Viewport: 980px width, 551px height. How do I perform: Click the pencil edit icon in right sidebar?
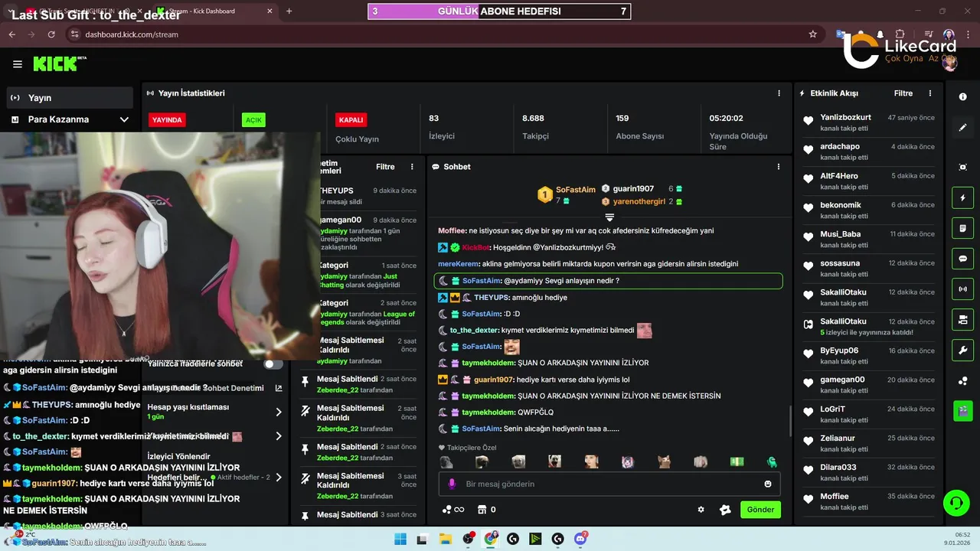(x=963, y=127)
